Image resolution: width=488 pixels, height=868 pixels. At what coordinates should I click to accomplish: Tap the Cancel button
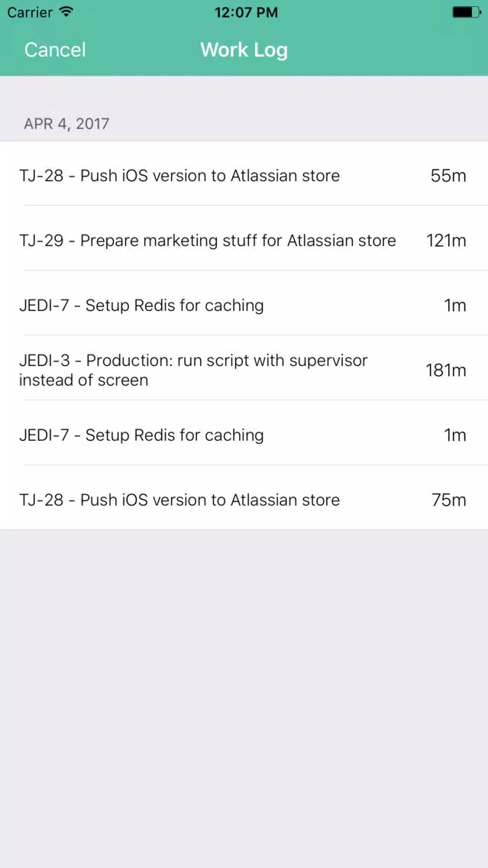click(x=55, y=50)
